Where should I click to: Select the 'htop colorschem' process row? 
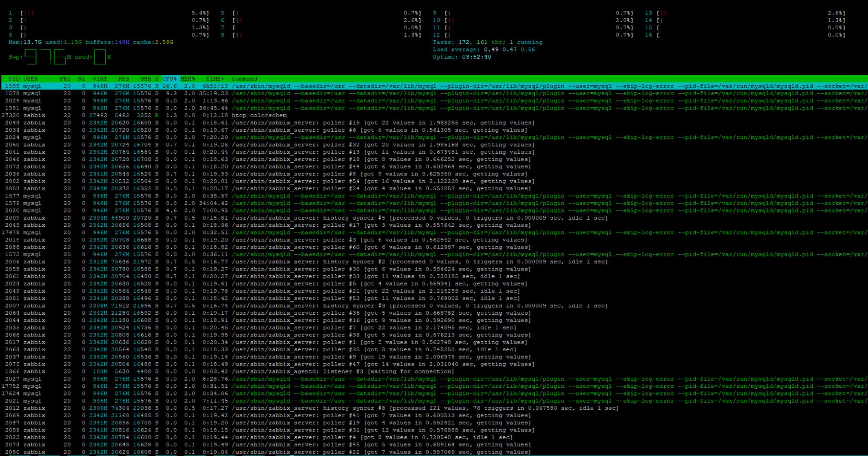coord(434,115)
